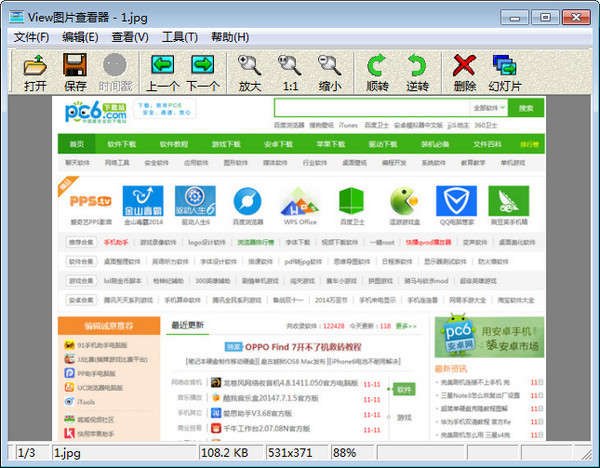Close the View image viewer window
The height and width of the screenshot is (468, 600).
pyautogui.click(x=576, y=18)
